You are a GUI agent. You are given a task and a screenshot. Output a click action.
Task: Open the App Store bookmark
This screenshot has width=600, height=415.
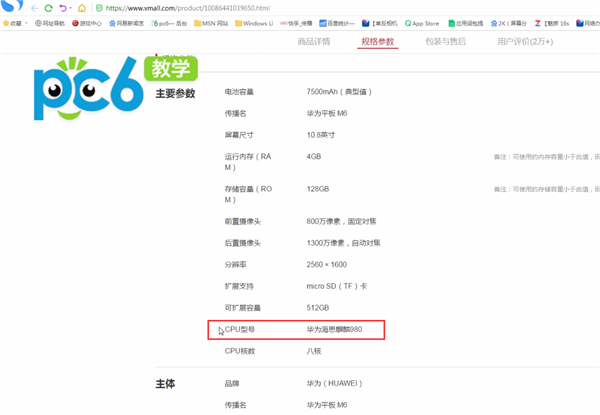pos(422,23)
